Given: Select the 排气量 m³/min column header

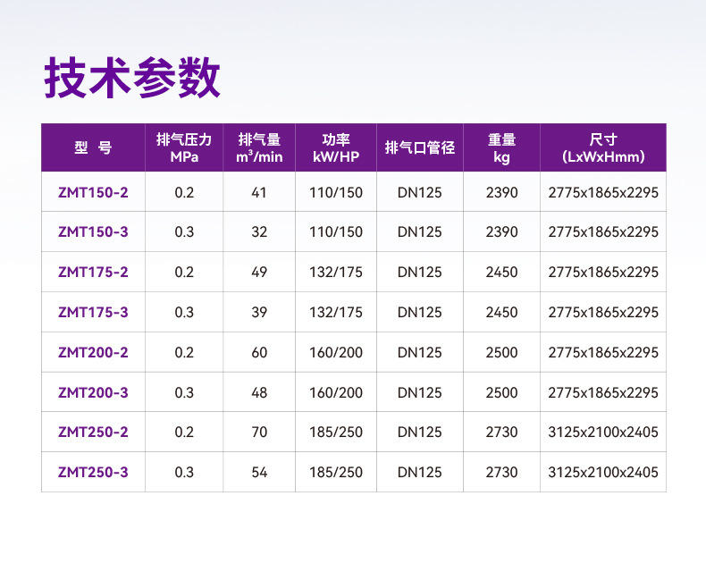Looking at the screenshot, I should (259, 147).
